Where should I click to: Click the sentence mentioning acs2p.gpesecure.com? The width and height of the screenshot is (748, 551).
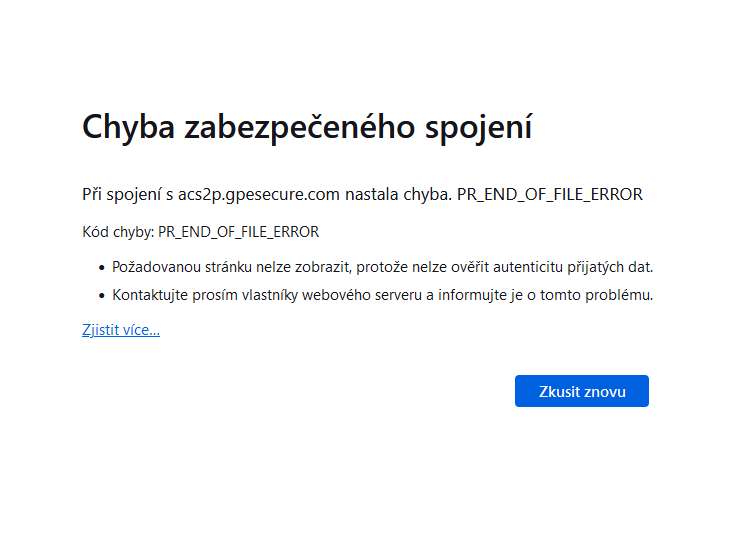click(x=363, y=195)
